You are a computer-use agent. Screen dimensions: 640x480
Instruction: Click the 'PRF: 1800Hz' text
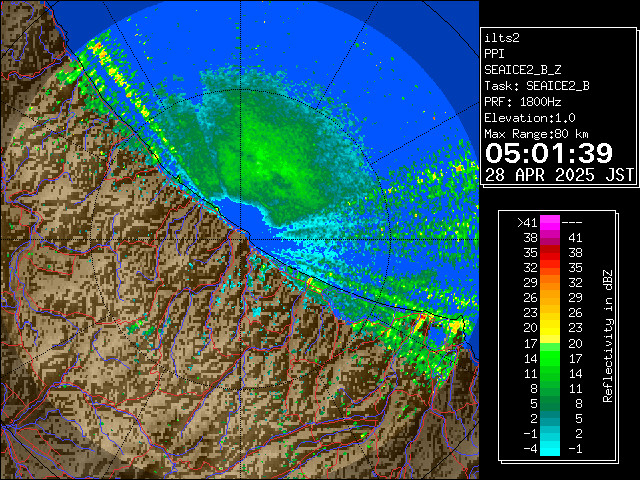point(522,102)
